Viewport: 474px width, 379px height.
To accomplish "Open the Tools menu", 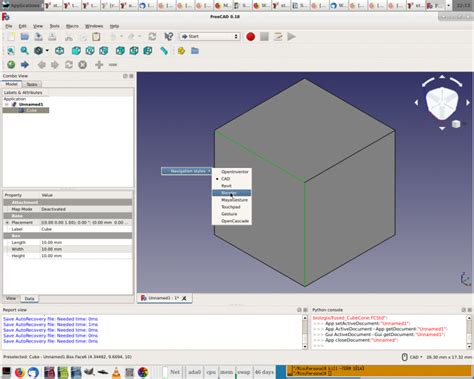I will coord(54,26).
